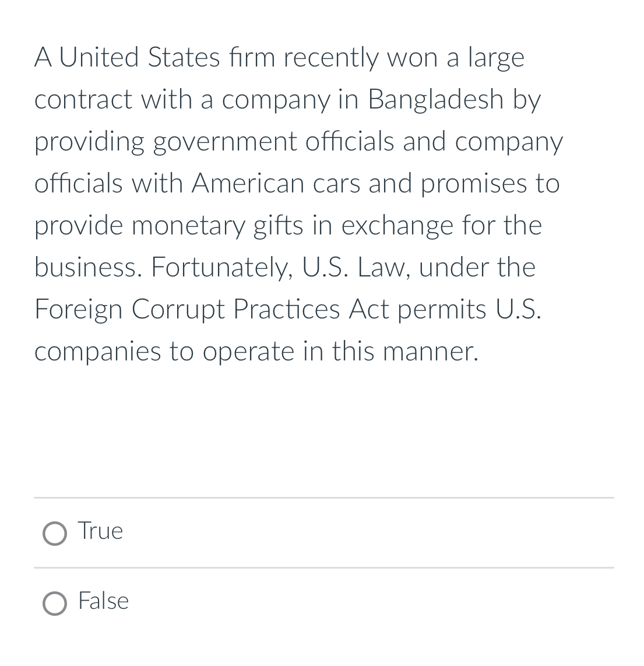Click the last line 'companies to operate in this manner'
Screen dimensions: 644x666
coord(256,351)
